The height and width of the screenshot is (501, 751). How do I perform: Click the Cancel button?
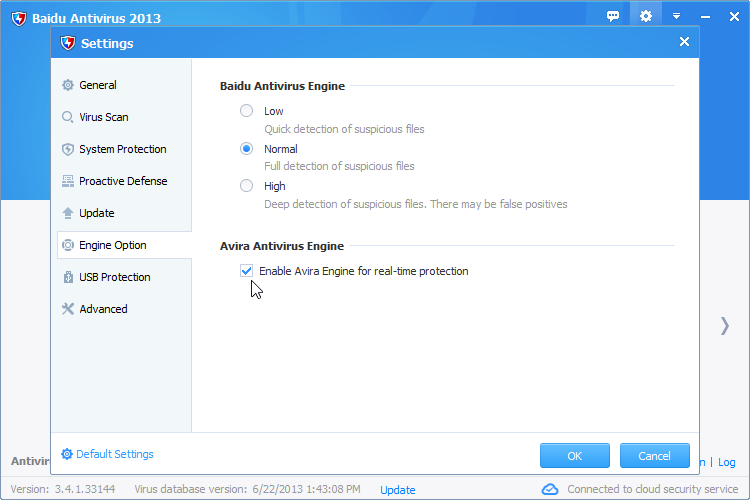655,455
